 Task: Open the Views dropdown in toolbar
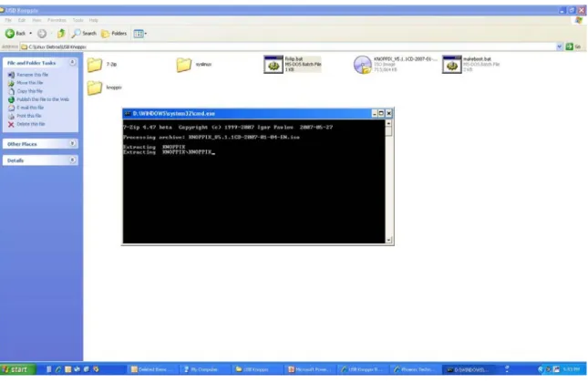(x=140, y=34)
